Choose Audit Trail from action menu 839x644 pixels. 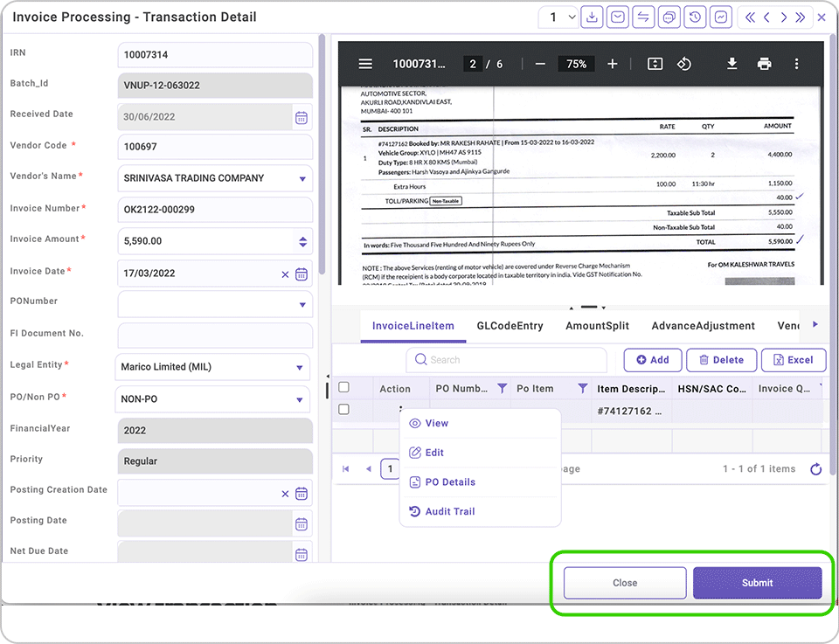click(480, 512)
